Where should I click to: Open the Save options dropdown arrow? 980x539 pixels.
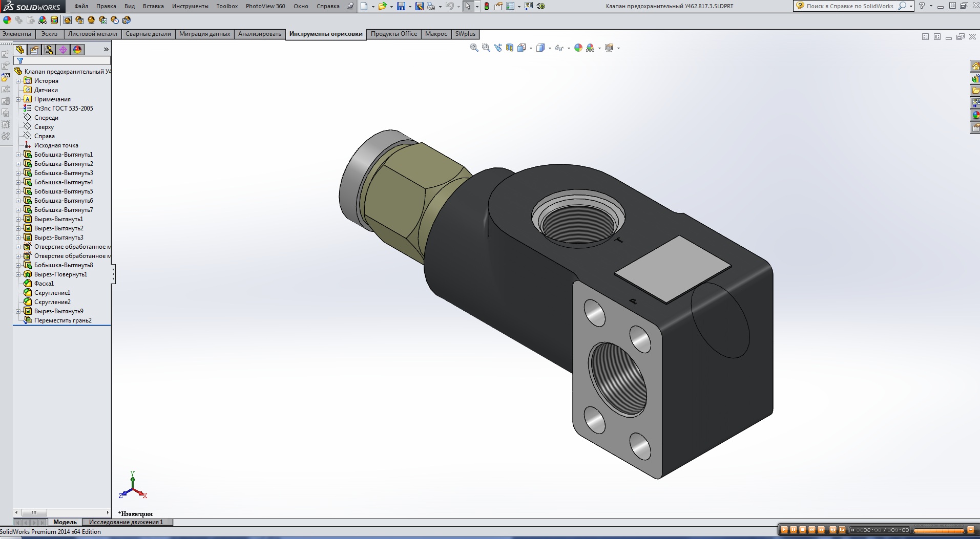pyautogui.click(x=410, y=7)
